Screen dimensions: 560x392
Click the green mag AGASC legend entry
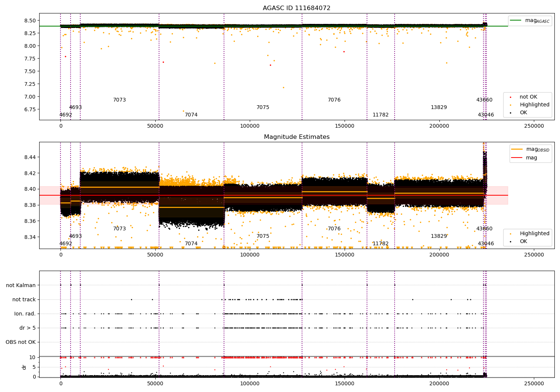coord(530,21)
